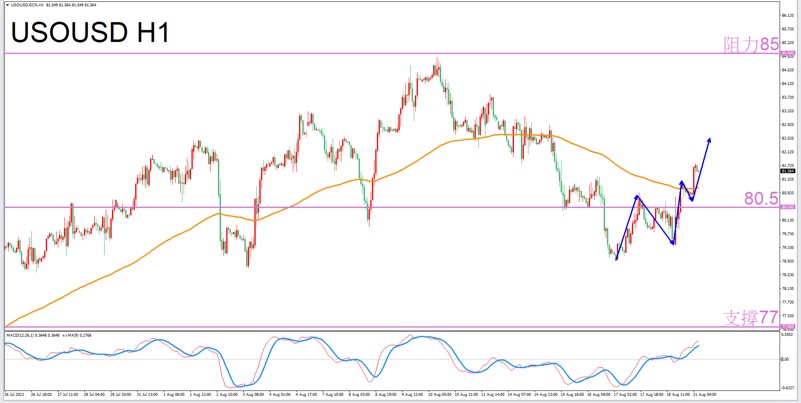Click the 83.720 price axis value
This screenshot has width=801, height=403.
pyautogui.click(x=787, y=97)
